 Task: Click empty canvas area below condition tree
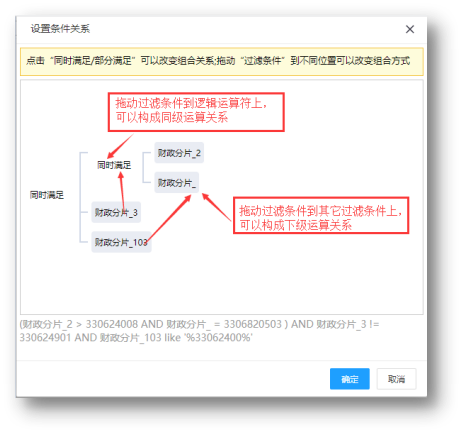(x=222, y=283)
